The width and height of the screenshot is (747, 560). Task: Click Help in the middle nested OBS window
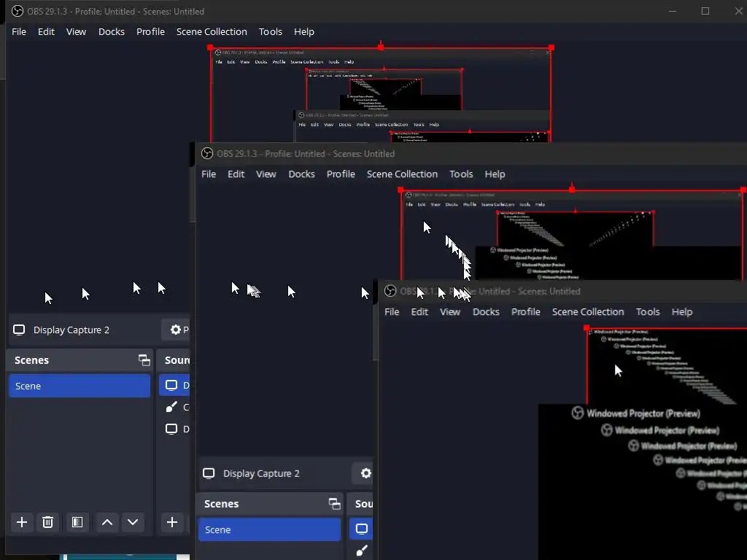coord(495,174)
